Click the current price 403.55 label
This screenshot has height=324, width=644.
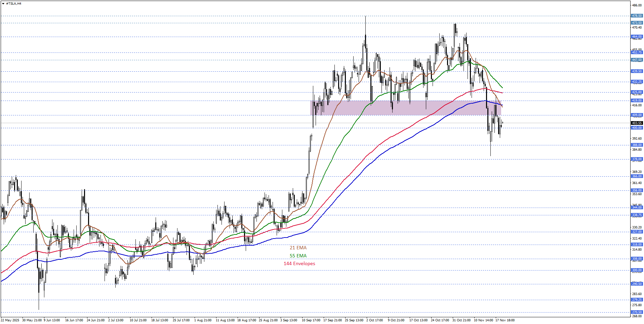pyautogui.click(x=637, y=123)
